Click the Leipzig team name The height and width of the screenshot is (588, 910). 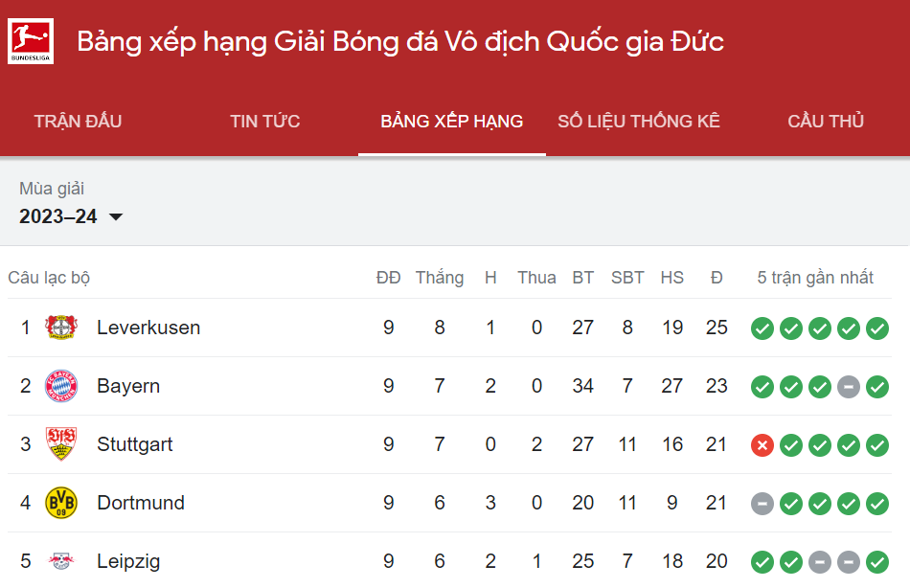click(x=128, y=561)
